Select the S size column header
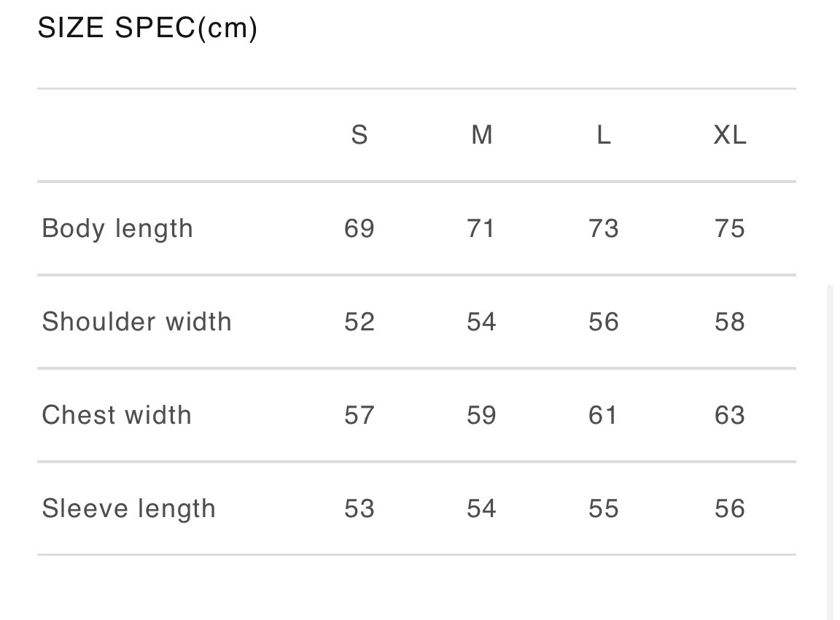Image resolution: width=840 pixels, height=620 pixels. (359, 135)
